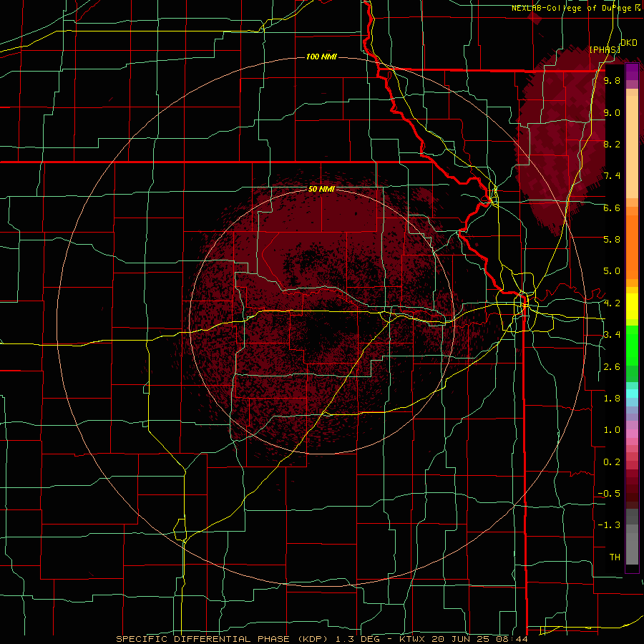Click the "1.0" color scale value
This screenshot has height=644, width=644.
[x=612, y=430]
